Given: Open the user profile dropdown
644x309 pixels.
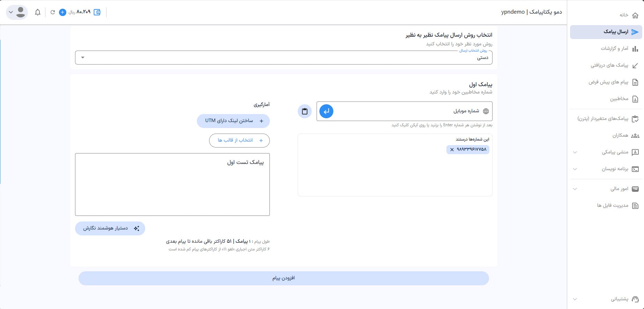Looking at the screenshot, I should pos(17,12).
